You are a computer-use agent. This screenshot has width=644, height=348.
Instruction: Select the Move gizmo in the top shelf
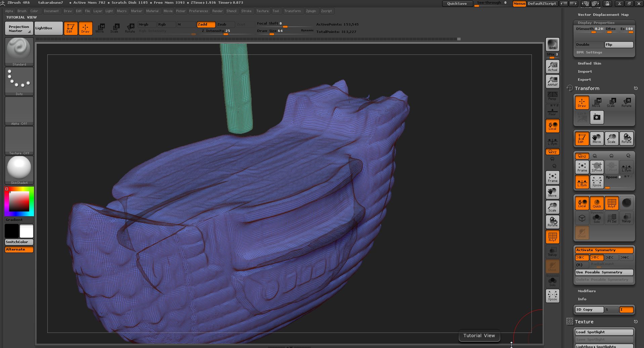coord(100,28)
